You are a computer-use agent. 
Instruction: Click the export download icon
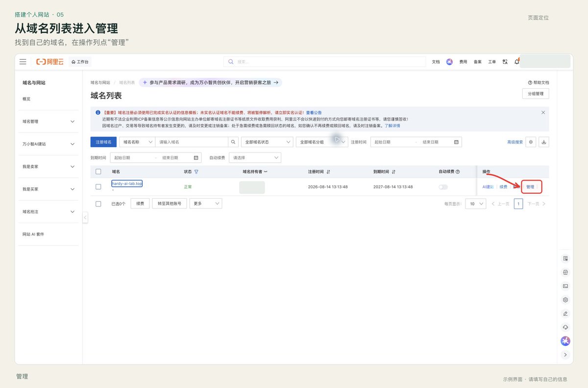pyautogui.click(x=544, y=142)
